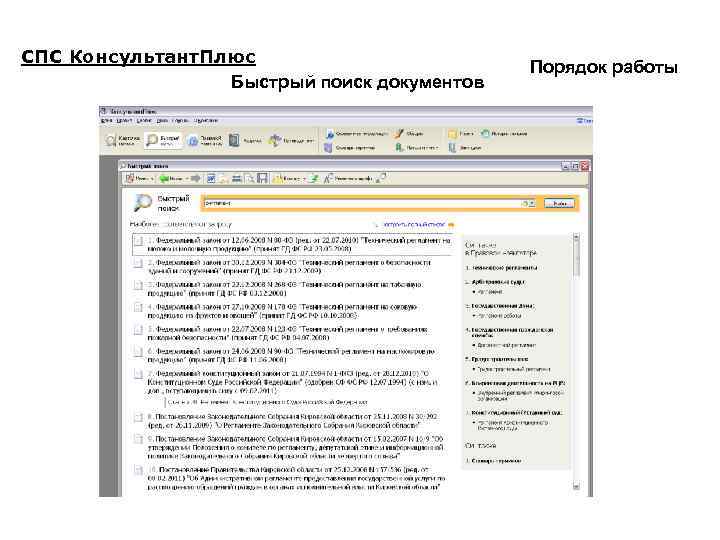720x540 pixels.
Task: Open result 9, Постановление от 15.02.2007
Action: pyautogui.click(x=296, y=447)
